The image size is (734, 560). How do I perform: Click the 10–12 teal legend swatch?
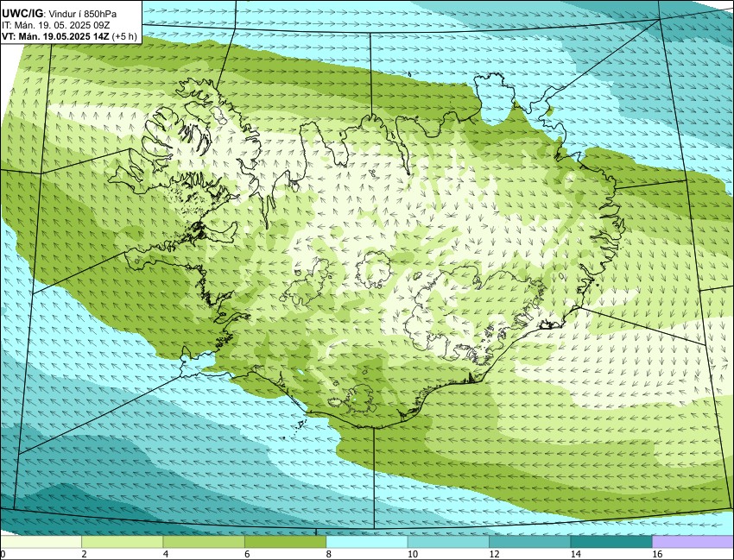[x=448, y=542]
